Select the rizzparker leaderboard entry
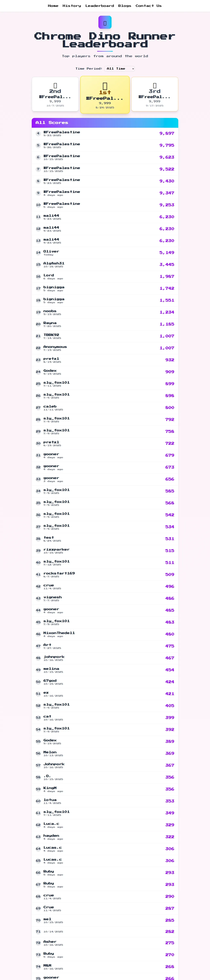The image size is (210, 980). (x=105, y=551)
